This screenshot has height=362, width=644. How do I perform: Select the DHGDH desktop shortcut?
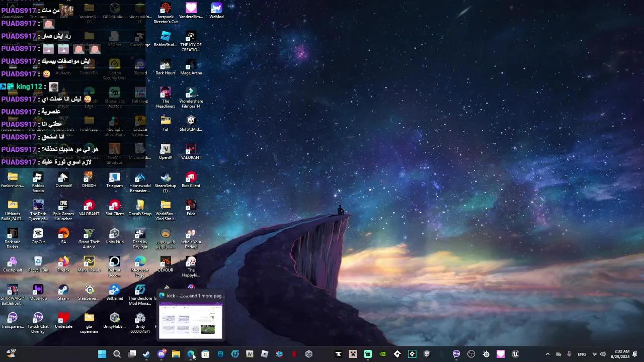[x=89, y=180]
